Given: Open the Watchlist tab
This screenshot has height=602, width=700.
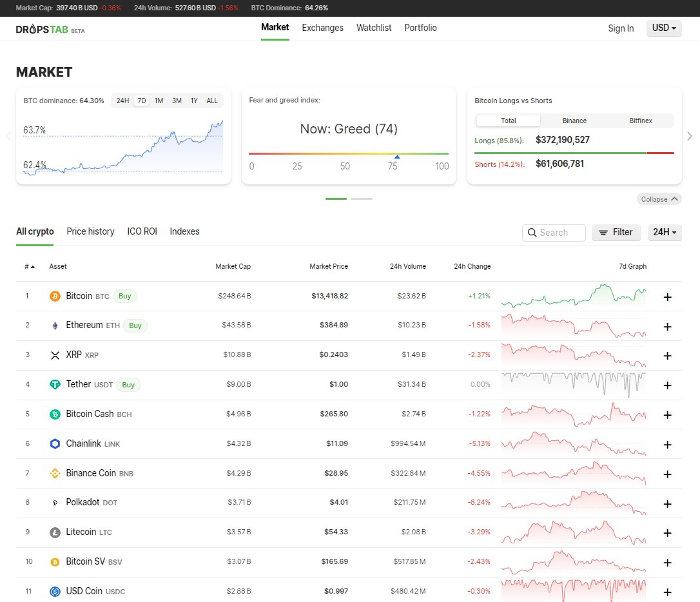Looking at the screenshot, I should point(374,28).
